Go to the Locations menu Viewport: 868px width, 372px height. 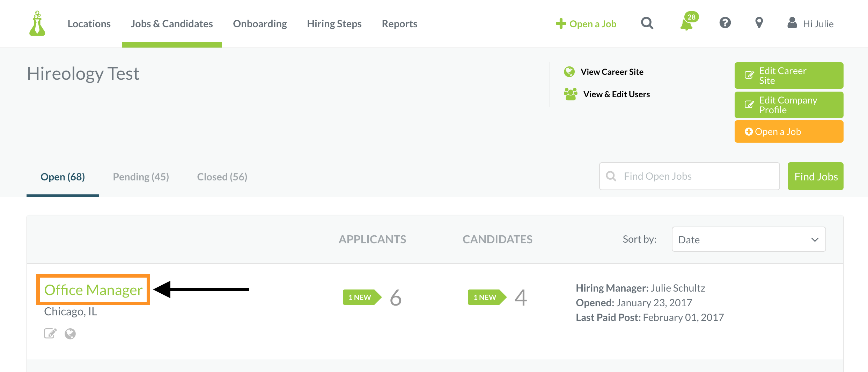pyautogui.click(x=89, y=24)
